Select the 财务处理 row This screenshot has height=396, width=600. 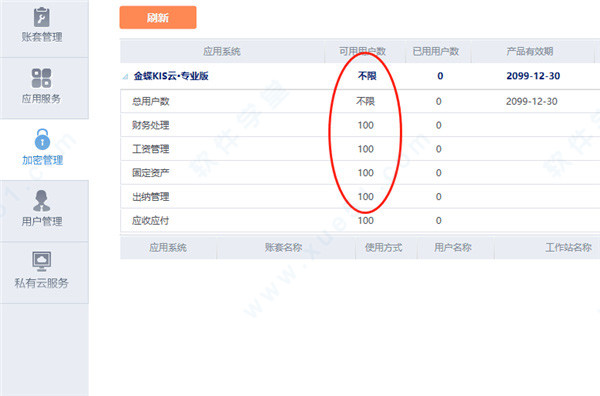click(x=360, y=125)
